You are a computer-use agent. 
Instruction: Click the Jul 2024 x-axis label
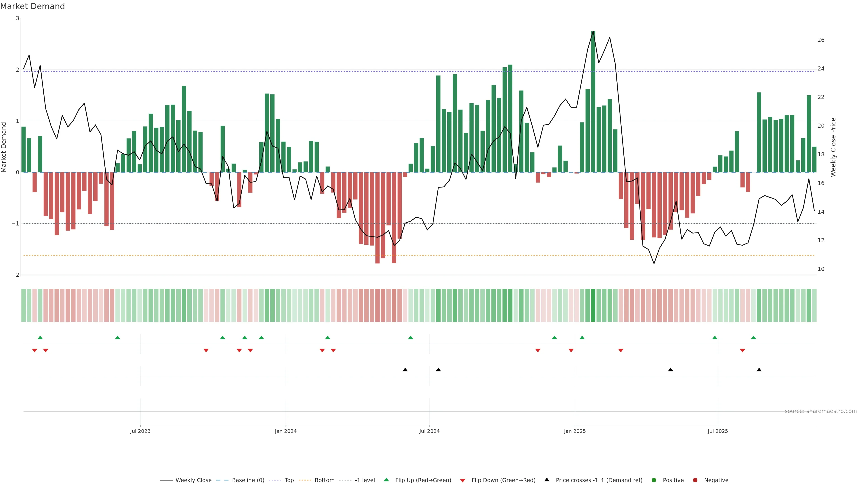(x=429, y=431)
